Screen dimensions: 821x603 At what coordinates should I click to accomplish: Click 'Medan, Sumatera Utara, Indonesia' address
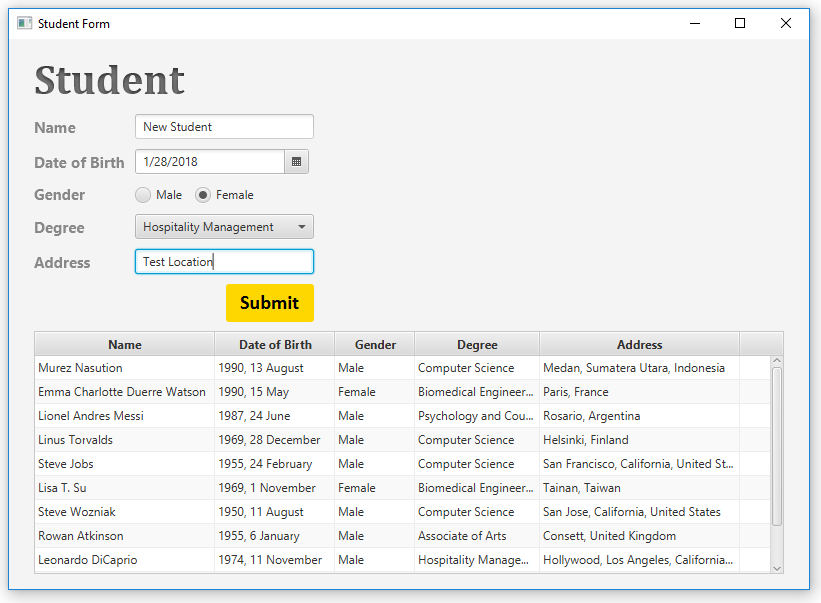pyautogui.click(x=639, y=368)
